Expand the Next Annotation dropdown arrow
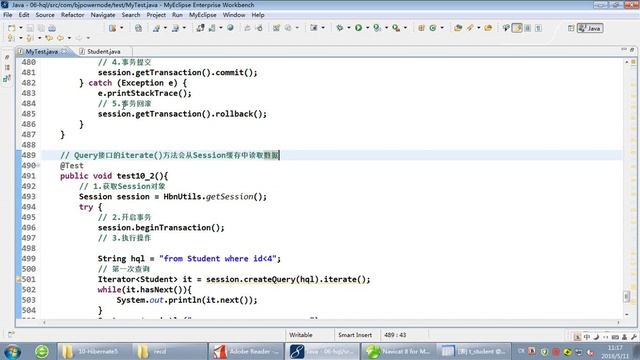The image size is (640, 360). (20, 38)
